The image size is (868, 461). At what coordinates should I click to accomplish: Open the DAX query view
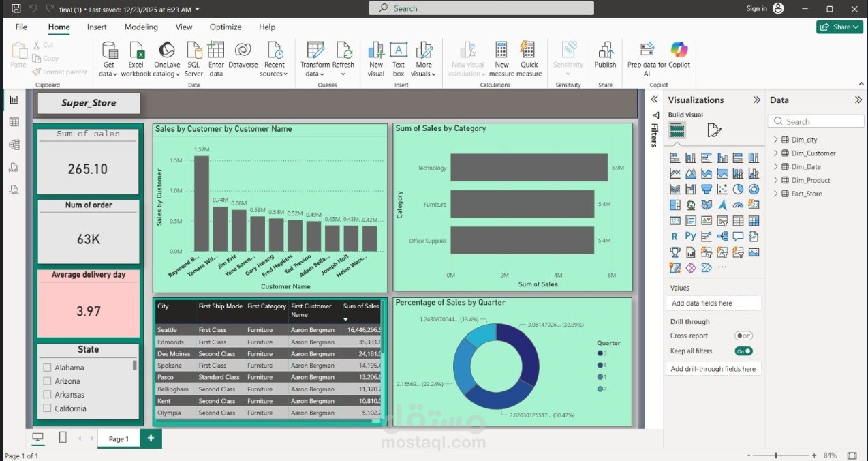point(14,167)
